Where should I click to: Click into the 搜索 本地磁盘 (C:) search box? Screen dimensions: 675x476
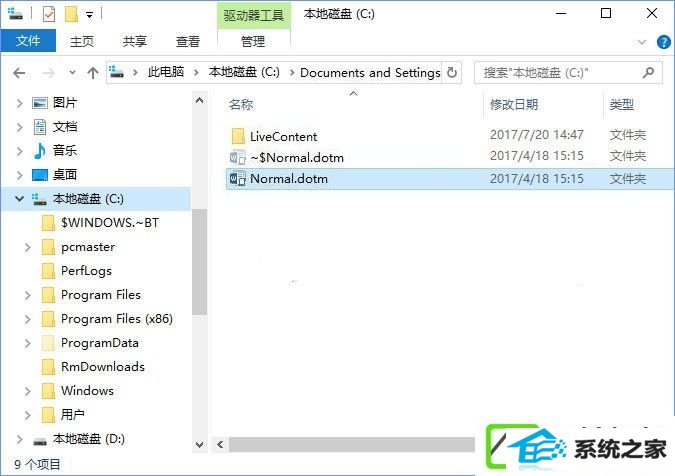coord(560,73)
